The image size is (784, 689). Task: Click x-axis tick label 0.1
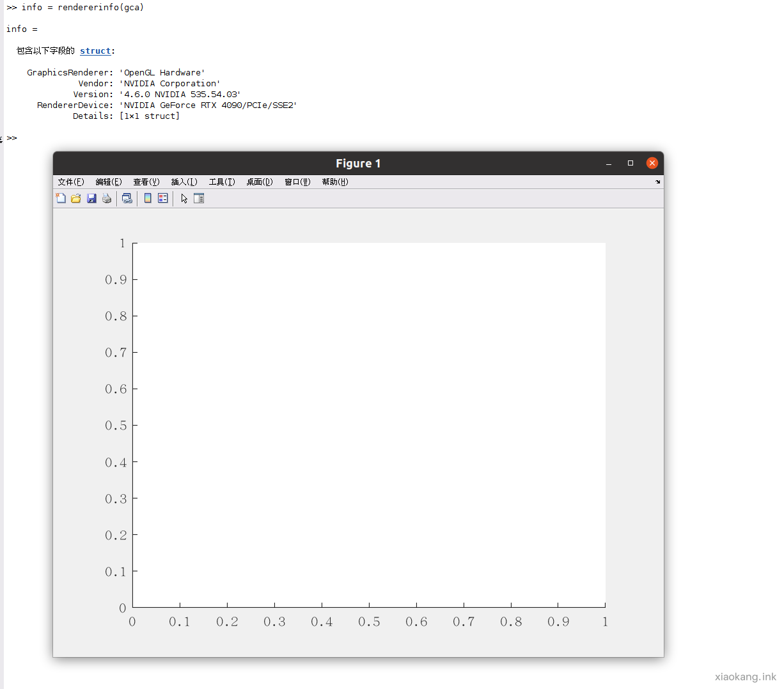point(180,622)
